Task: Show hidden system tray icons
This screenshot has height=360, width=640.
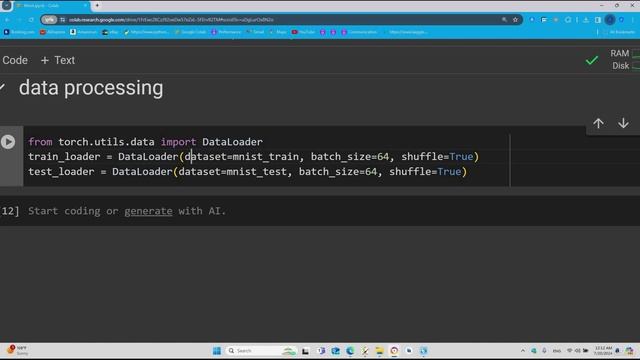Action: [522, 351]
